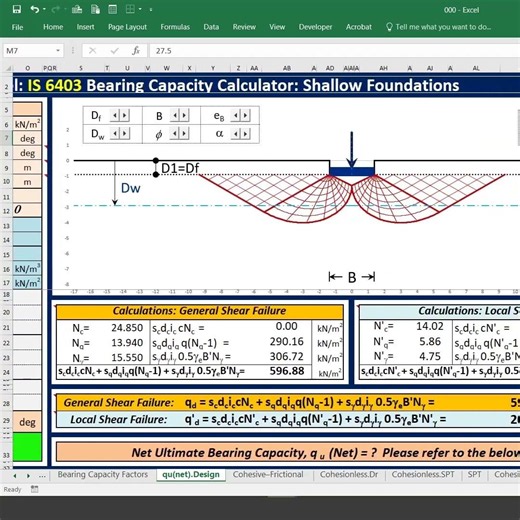Expand the Name Box dropdown arrow

(58, 51)
